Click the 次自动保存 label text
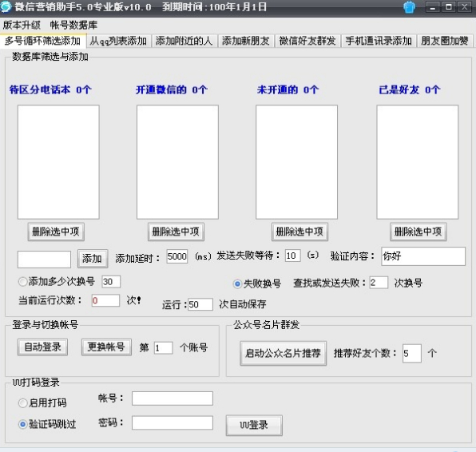Image resolution: width=476 pixels, height=452 pixels. click(x=243, y=304)
